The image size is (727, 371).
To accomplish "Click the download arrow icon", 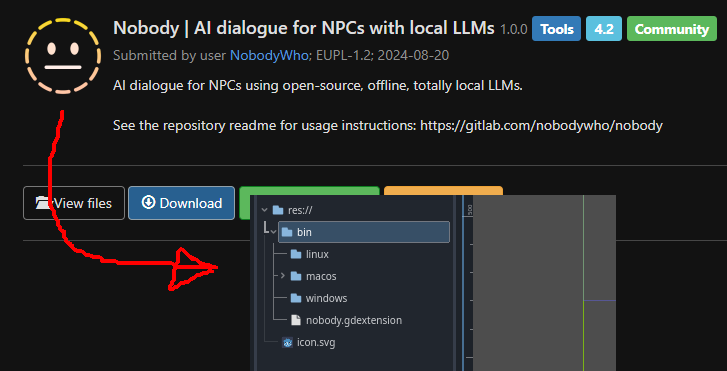I will [x=148, y=203].
